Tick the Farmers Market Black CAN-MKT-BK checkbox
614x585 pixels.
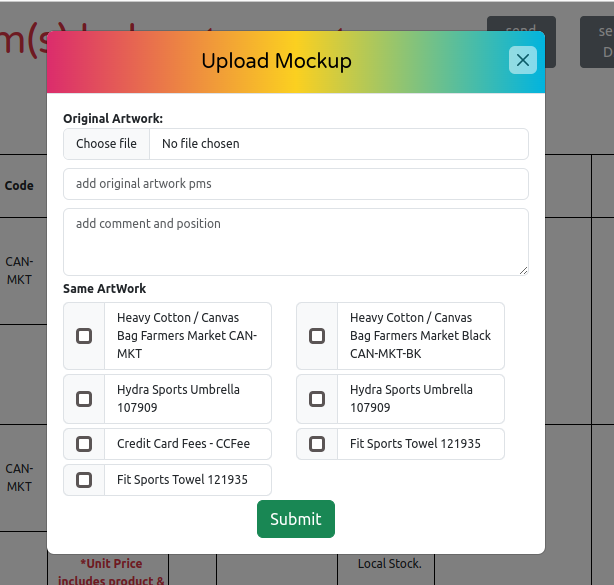pos(317,336)
